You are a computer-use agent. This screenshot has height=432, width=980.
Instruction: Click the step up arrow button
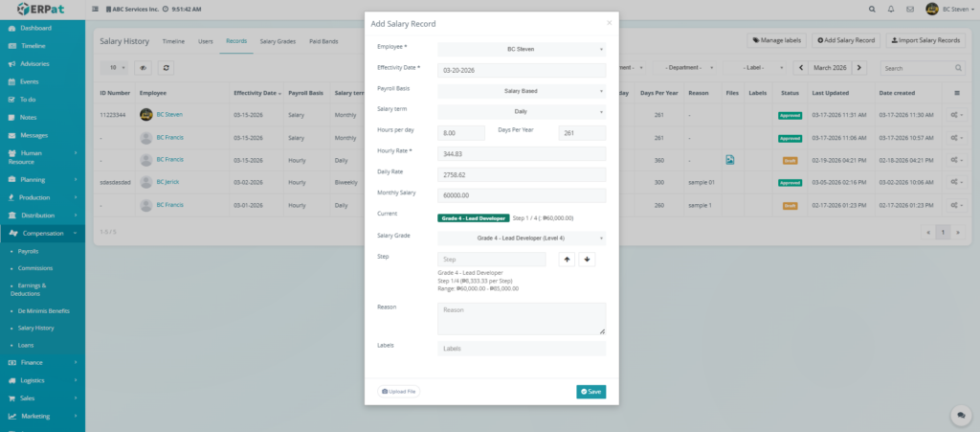tap(567, 259)
